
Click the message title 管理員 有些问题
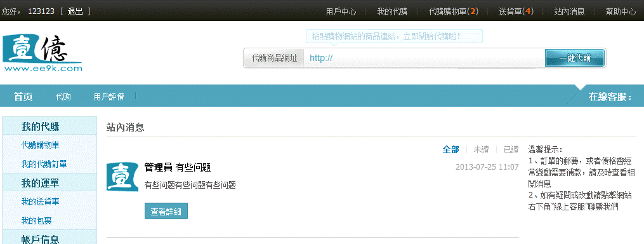(178, 168)
